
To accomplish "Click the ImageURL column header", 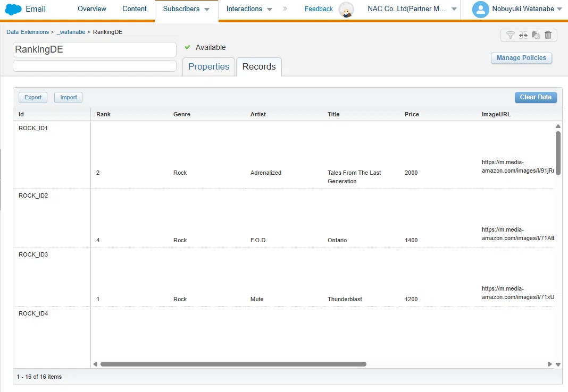I will coord(519,114).
